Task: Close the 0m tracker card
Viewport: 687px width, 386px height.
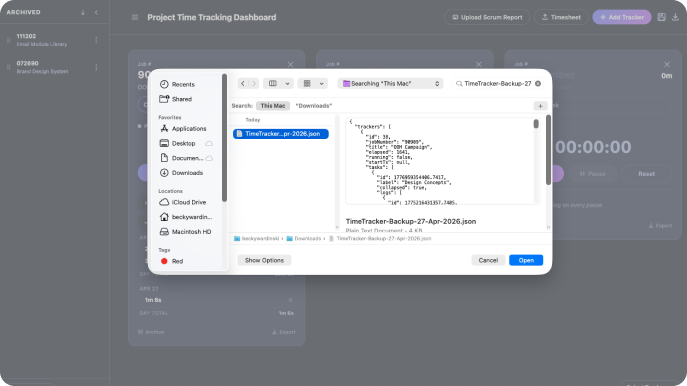Action: coord(667,64)
